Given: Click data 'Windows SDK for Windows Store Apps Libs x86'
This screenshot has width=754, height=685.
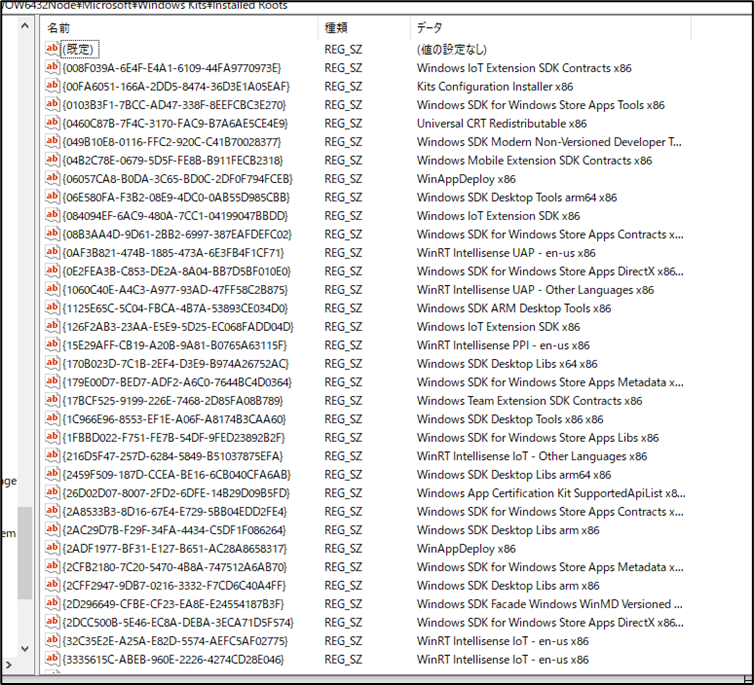Looking at the screenshot, I should coord(538,438).
